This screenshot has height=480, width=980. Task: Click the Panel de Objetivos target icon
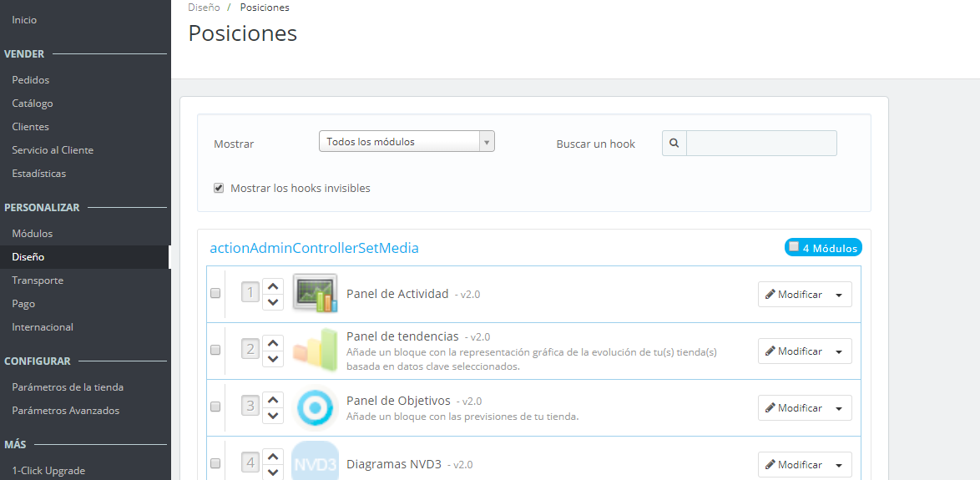pos(315,407)
